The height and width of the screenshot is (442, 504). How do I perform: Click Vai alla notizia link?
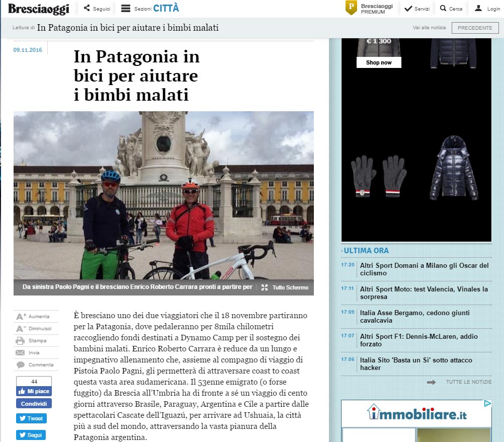[x=429, y=28]
